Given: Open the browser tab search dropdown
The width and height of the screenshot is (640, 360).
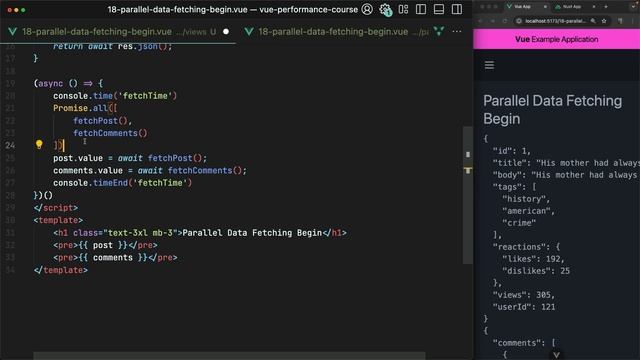Looking at the screenshot, I should click(x=634, y=7).
